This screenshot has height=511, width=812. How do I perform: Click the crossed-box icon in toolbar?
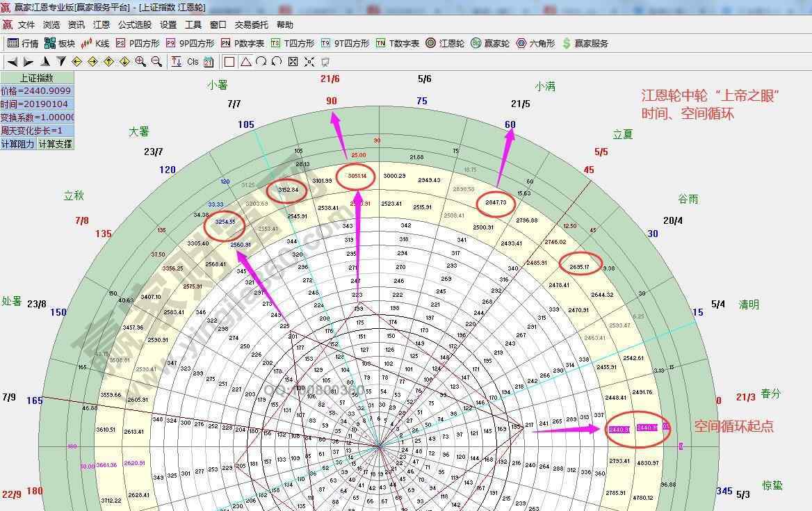[x=293, y=62]
